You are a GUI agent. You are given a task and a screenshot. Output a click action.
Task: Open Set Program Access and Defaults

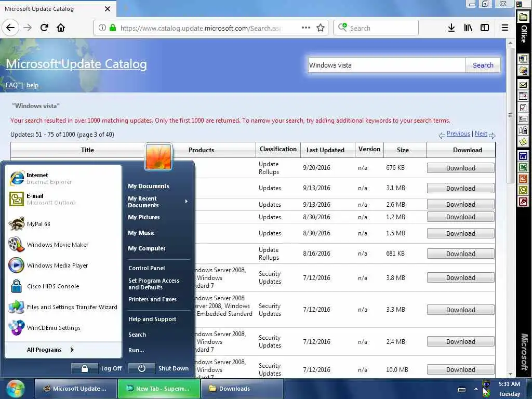(x=154, y=284)
